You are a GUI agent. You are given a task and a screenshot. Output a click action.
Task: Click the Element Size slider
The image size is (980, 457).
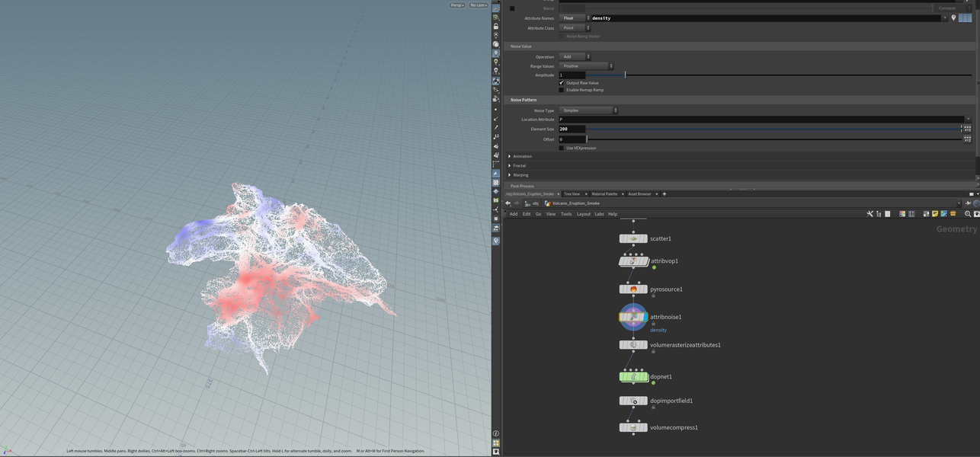click(x=773, y=129)
